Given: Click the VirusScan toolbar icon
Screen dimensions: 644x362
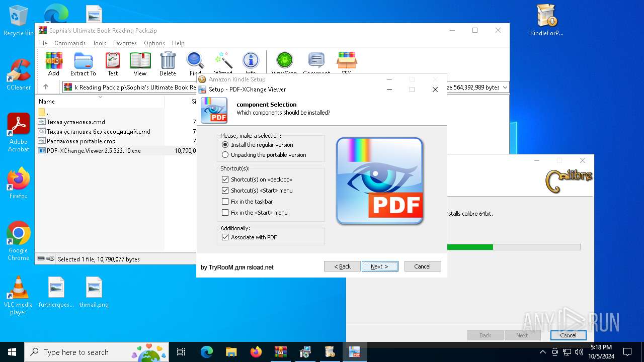Looking at the screenshot, I should [284, 64].
